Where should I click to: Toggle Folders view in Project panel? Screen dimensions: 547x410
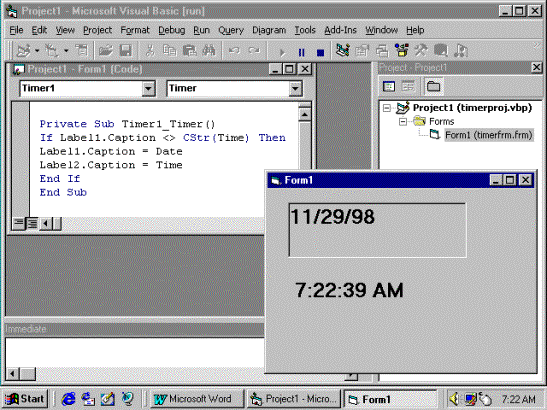click(433, 86)
